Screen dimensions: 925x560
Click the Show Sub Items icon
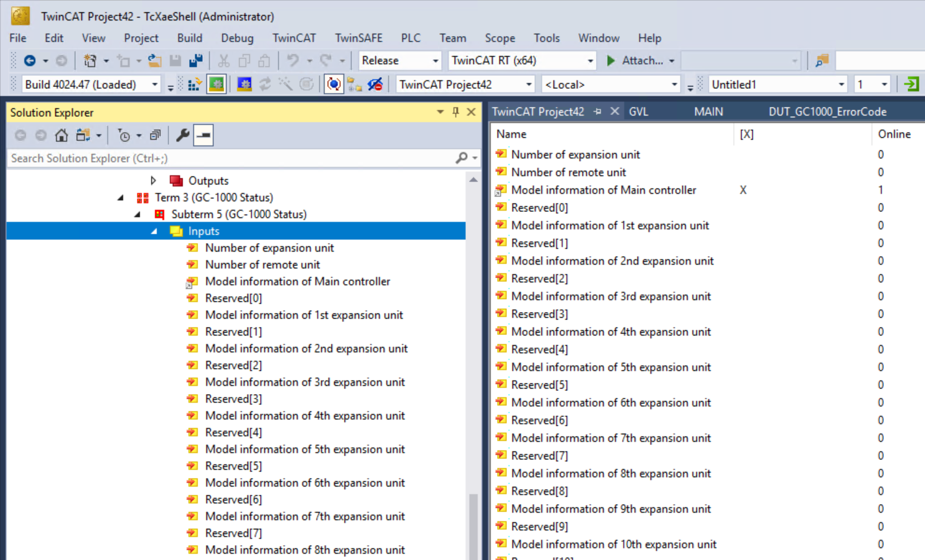[355, 84]
